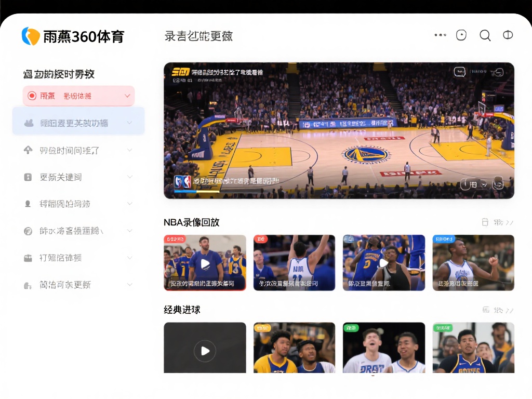Screen dimensions: 532x399
Task: Expand the blue highlighted sidebar item chevron
Action: (x=129, y=123)
